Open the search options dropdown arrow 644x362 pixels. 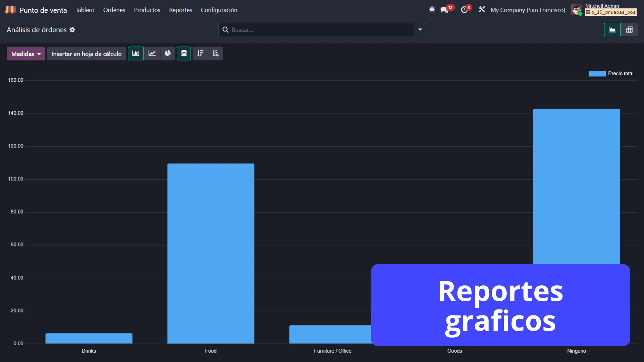click(420, 30)
